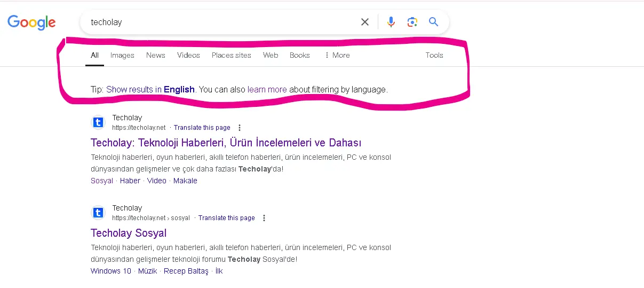Click the Techolay favicon of the second result
Image resolution: width=644 pixels, height=288 pixels.
coord(98,213)
